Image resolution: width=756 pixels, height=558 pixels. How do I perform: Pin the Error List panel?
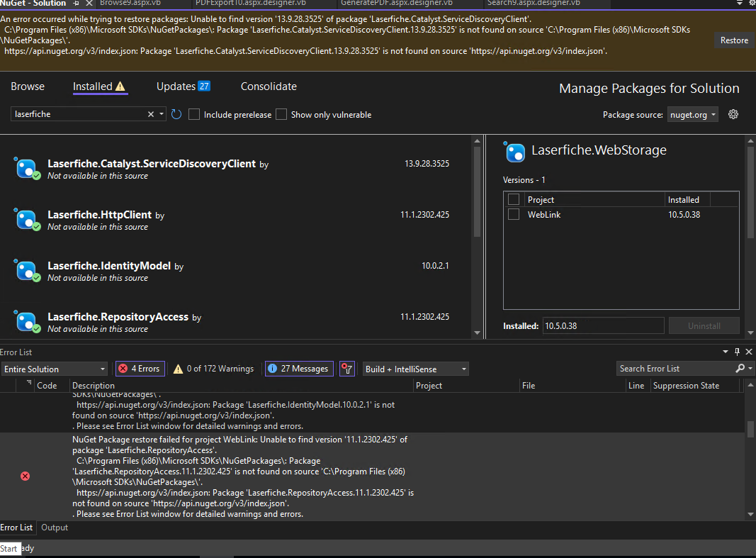(737, 352)
